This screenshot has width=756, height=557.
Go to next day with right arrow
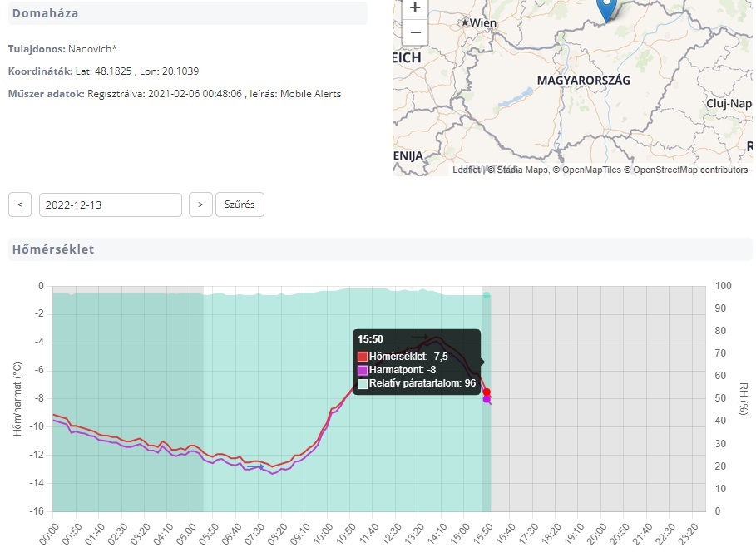pos(200,205)
